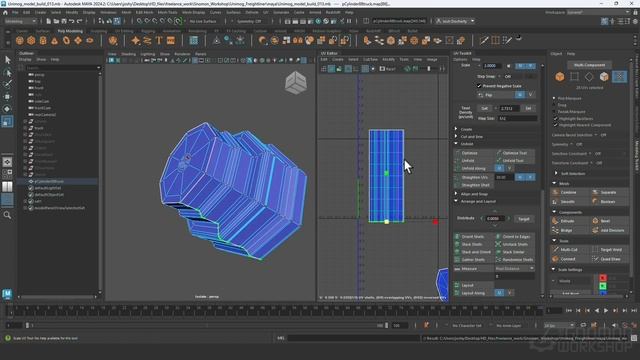Viewport: 640px width, 360px height.
Task: Activate the Paint Selection tool
Action: tap(7, 84)
